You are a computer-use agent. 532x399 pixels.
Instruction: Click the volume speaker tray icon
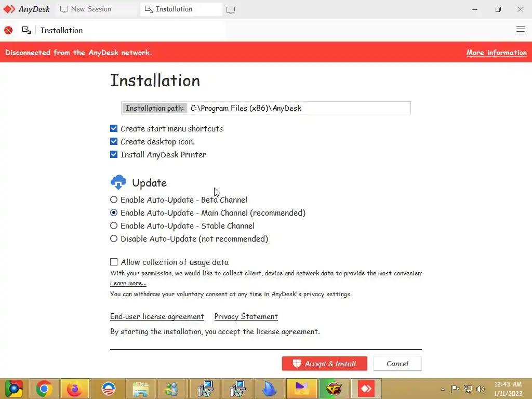point(481,389)
